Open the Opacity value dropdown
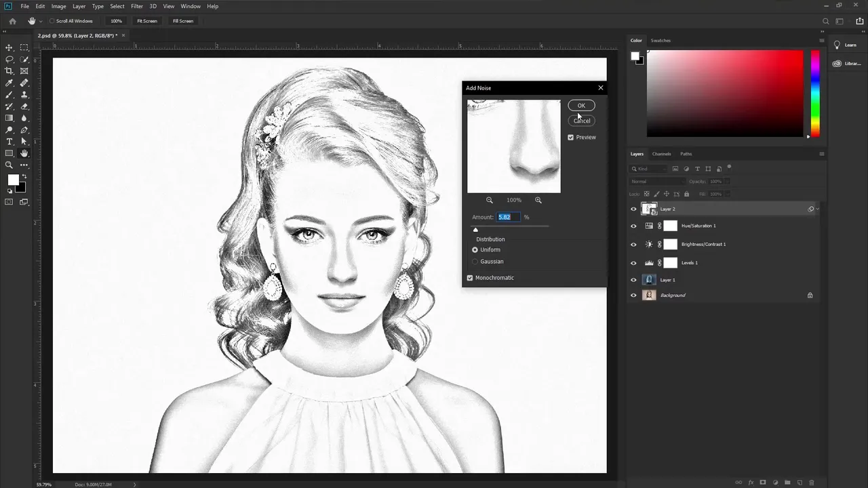Screen dimensions: 868x488 (x=728, y=182)
